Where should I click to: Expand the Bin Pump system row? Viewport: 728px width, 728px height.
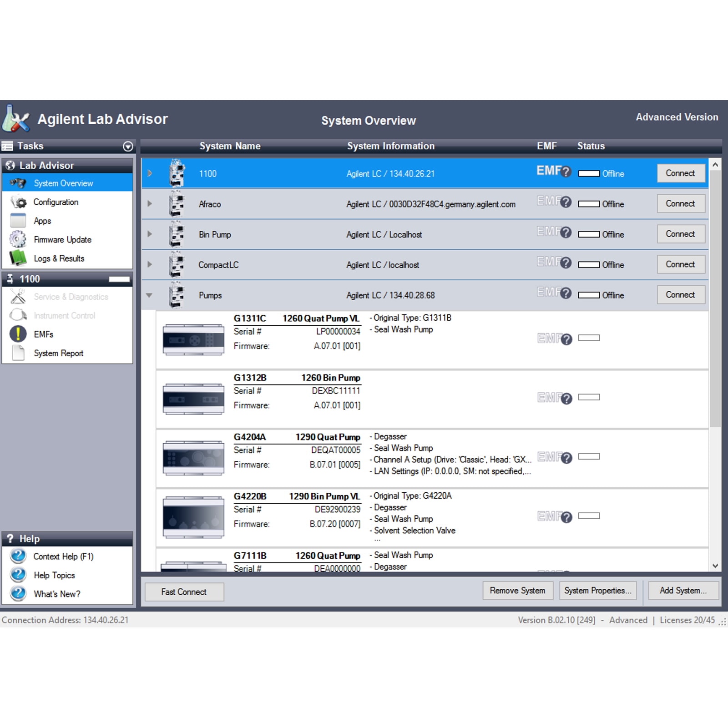[150, 234]
